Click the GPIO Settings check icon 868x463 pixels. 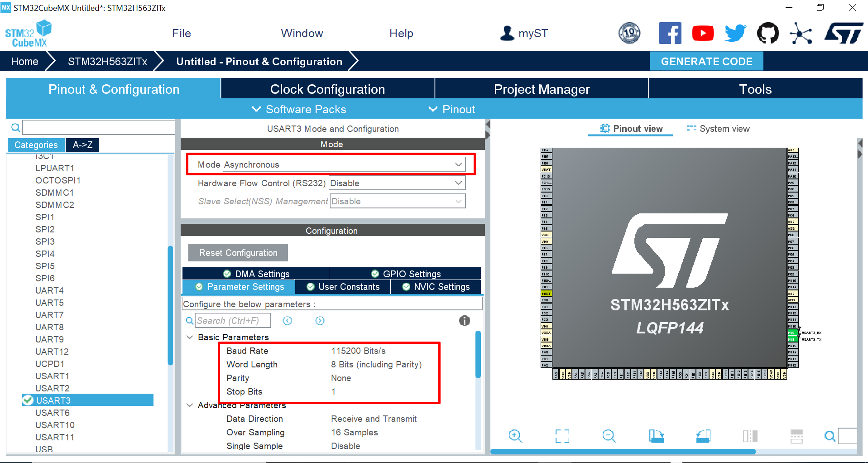374,274
